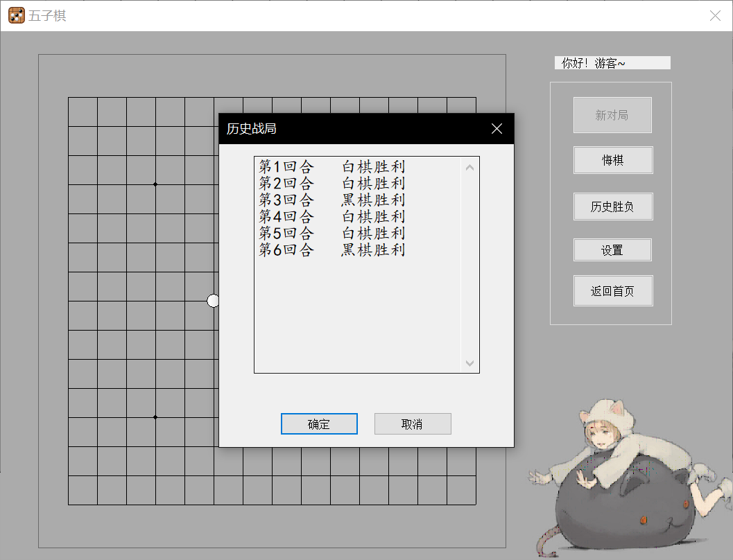Image resolution: width=733 pixels, height=560 pixels.
Task: Select row 第2回合 白棋胜利
Action: (332, 183)
